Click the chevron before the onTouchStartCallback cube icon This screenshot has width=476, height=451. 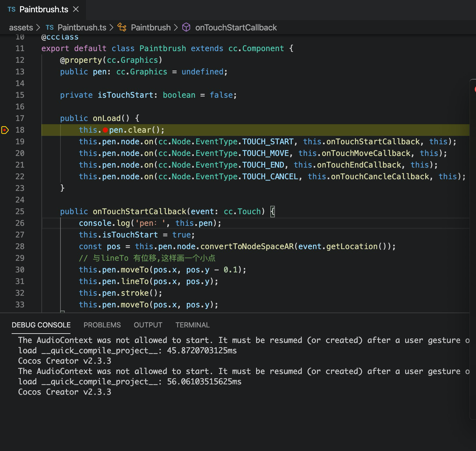(x=176, y=27)
